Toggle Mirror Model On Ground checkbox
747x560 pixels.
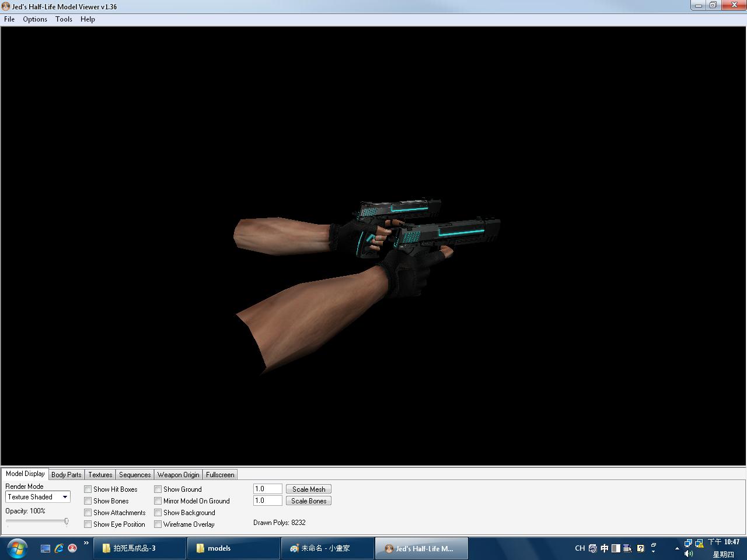158,501
